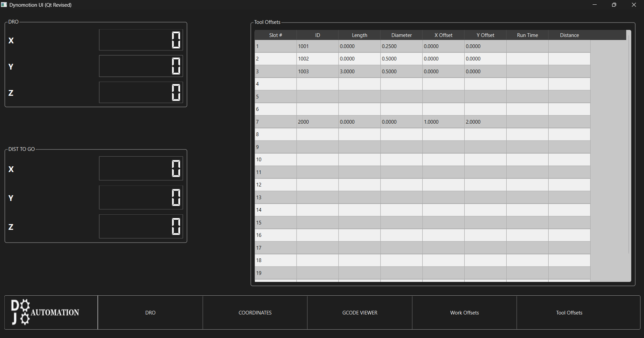Click the DRO X axis display

141,40
